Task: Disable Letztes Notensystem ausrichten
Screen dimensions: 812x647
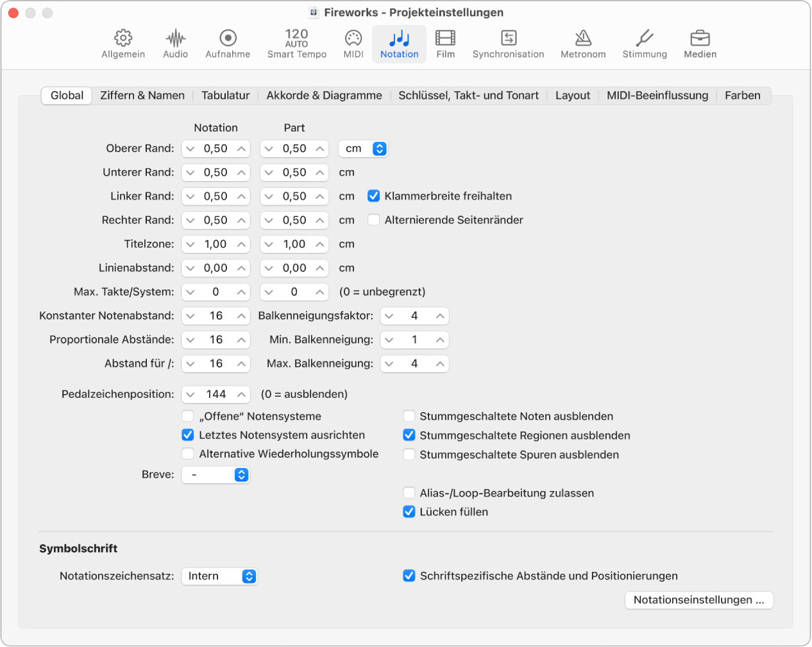Action: click(x=188, y=435)
